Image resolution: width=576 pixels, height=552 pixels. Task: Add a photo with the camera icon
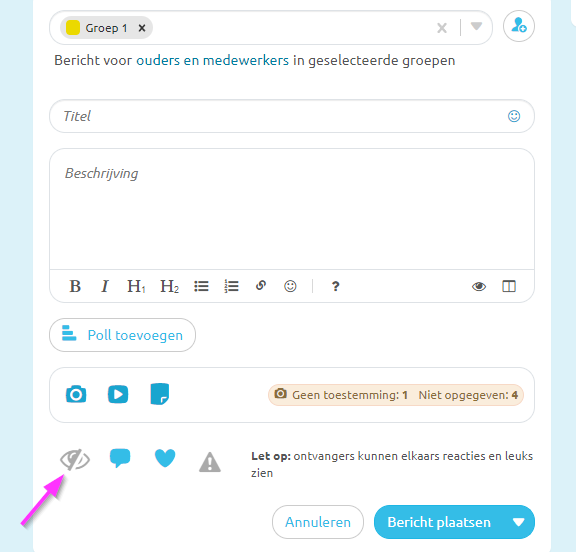[76, 395]
